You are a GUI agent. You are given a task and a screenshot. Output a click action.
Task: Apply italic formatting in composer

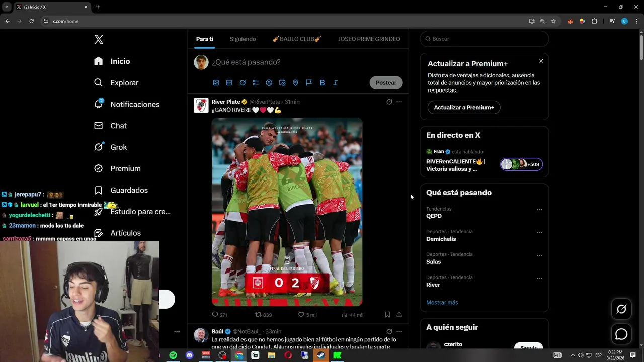click(335, 83)
